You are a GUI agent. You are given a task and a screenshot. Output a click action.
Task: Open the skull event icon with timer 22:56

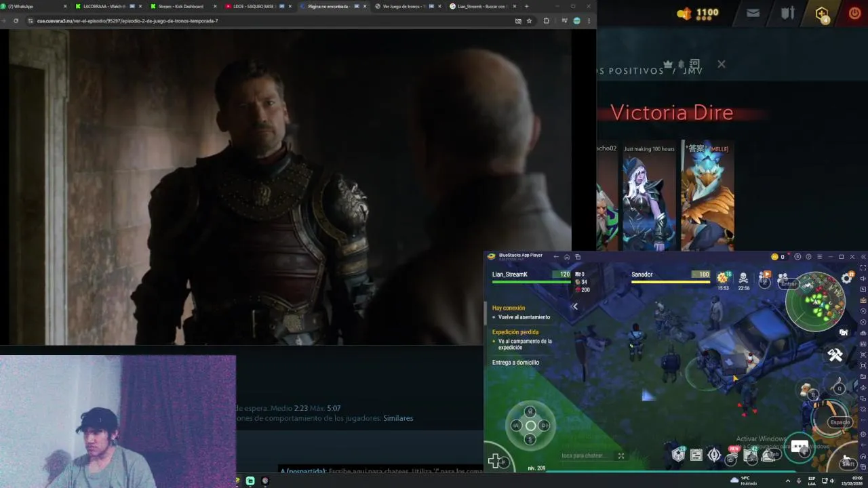(x=743, y=279)
